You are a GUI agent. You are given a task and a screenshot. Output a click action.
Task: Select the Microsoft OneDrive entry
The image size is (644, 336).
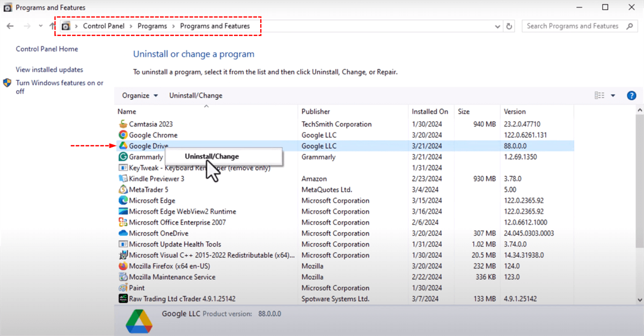click(158, 233)
